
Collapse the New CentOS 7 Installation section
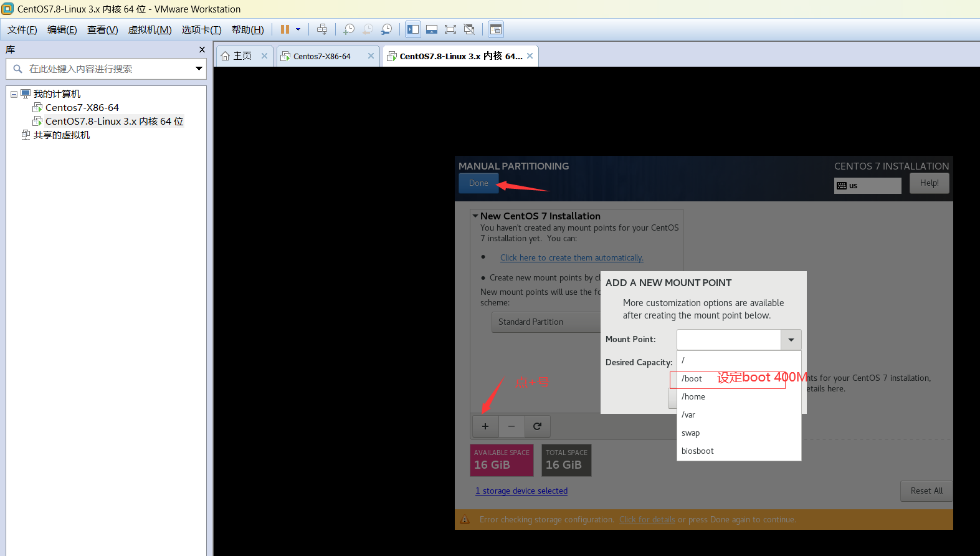click(x=475, y=216)
